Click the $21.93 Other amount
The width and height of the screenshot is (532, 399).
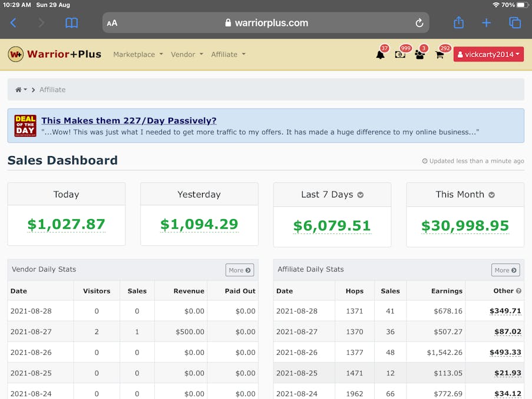508,373
